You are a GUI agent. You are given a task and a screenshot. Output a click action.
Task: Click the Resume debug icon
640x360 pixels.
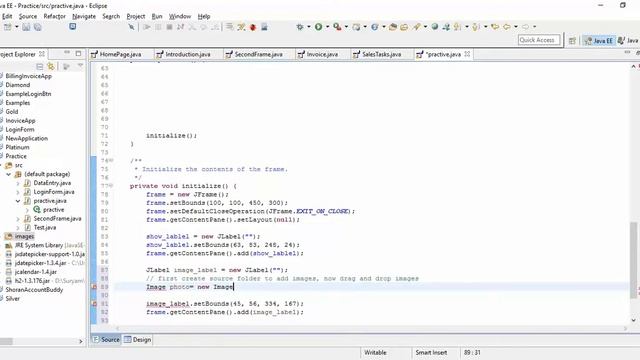(x=147, y=27)
